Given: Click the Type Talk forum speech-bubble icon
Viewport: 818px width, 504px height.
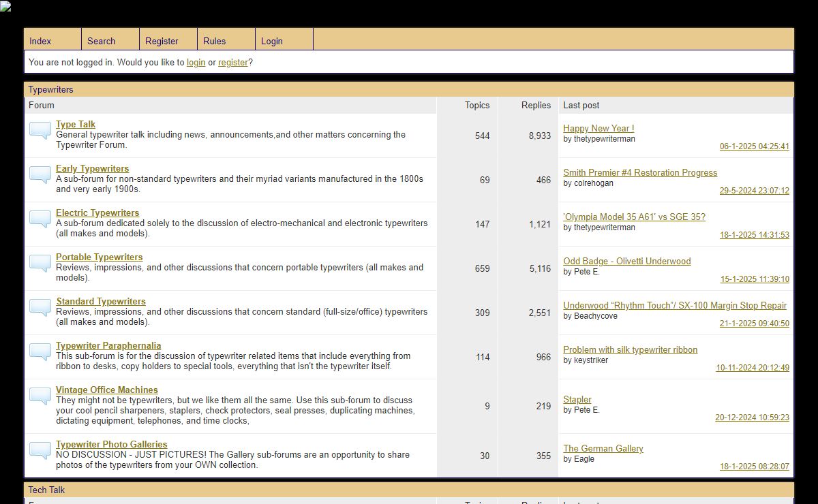Looking at the screenshot, I should (40, 131).
